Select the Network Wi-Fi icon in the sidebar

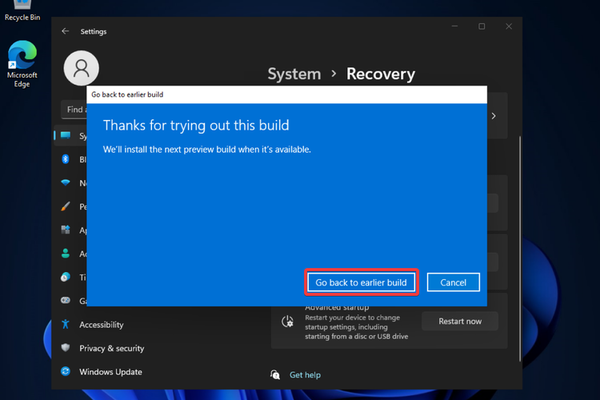66,183
